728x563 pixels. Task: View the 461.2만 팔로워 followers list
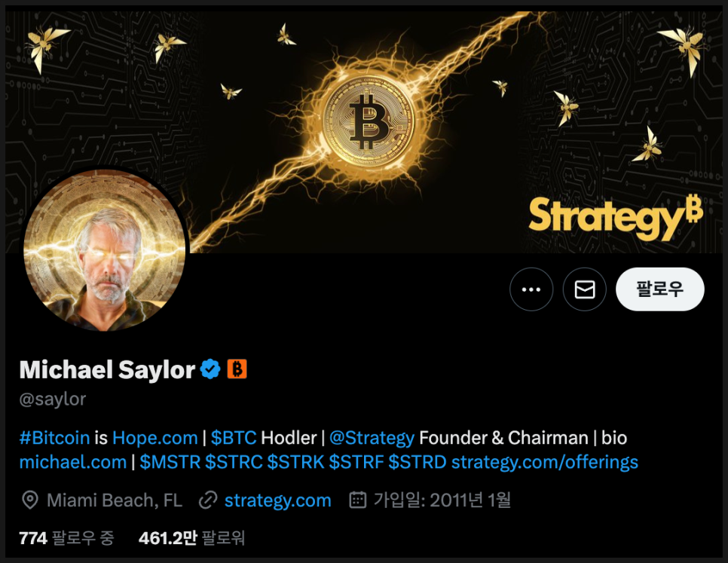191,538
